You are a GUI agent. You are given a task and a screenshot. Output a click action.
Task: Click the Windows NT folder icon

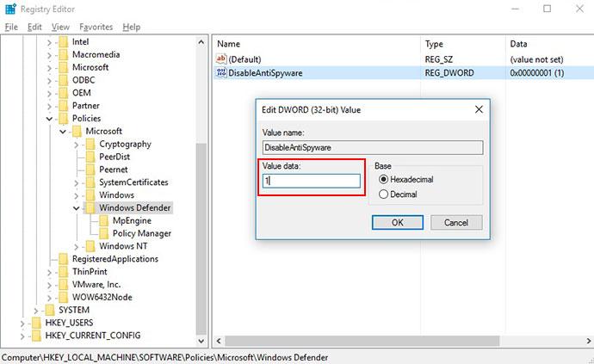coord(90,246)
